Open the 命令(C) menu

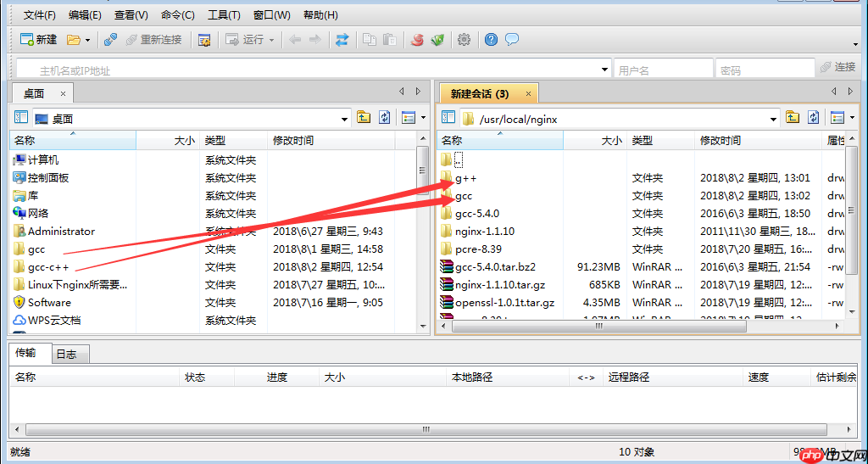point(178,15)
